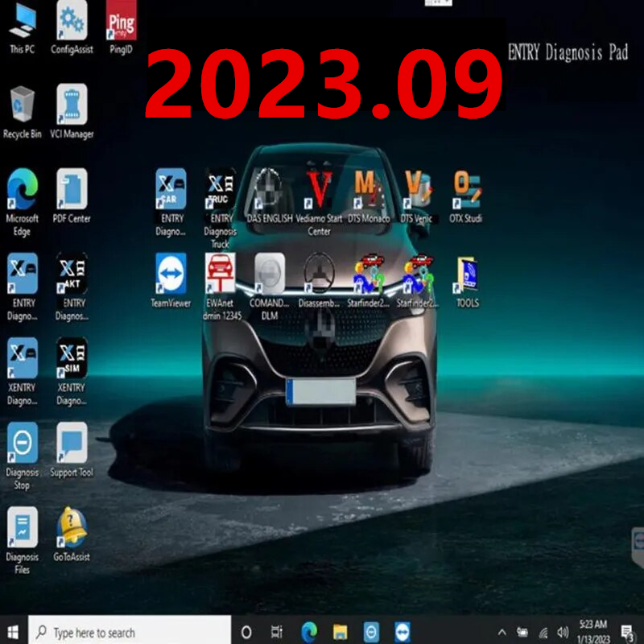Open the GoToAssist bell icon
The width and height of the screenshot is (644, 644).
(72, 535)
